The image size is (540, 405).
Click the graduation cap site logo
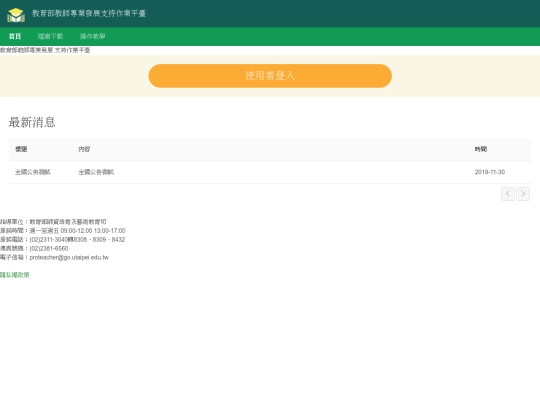coord(16,14)
